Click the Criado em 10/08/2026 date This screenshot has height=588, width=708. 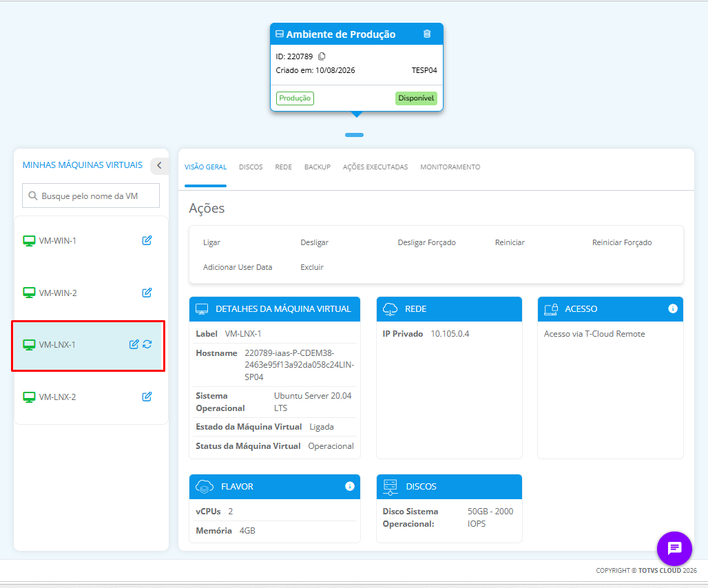(315, 70)
